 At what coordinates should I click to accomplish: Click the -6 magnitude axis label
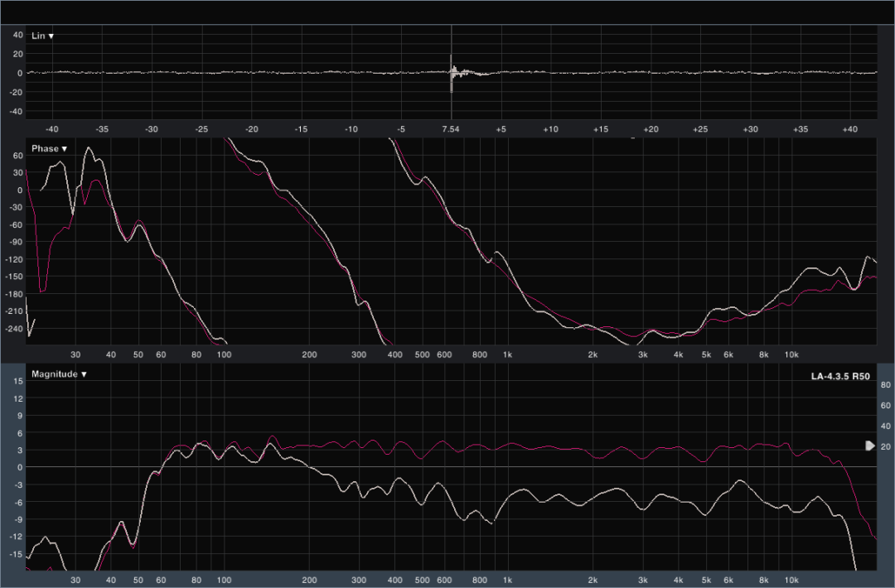(19, 503)
